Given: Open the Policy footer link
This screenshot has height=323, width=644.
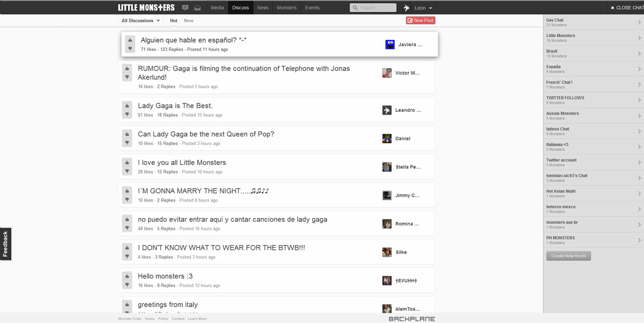Looking at the screenshot, I should pos(163,319).
